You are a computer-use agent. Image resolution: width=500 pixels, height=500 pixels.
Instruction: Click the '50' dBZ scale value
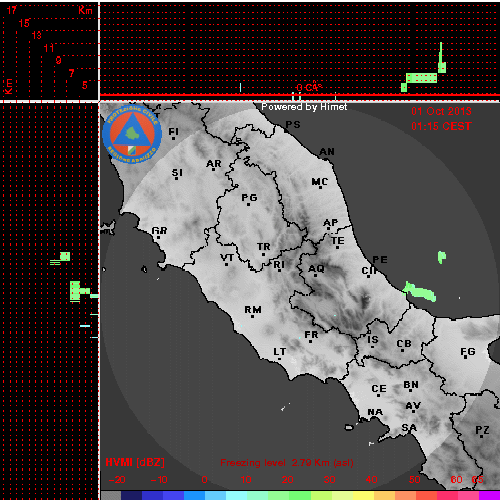415,480
